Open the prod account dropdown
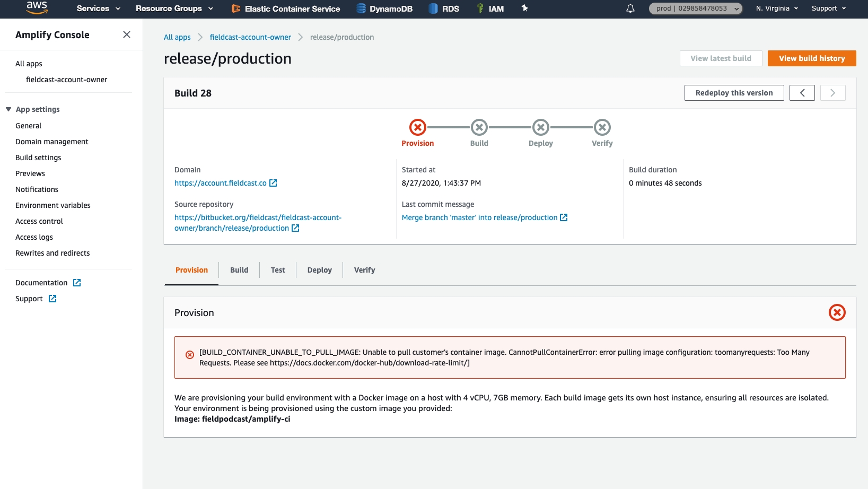 (696, 8)
